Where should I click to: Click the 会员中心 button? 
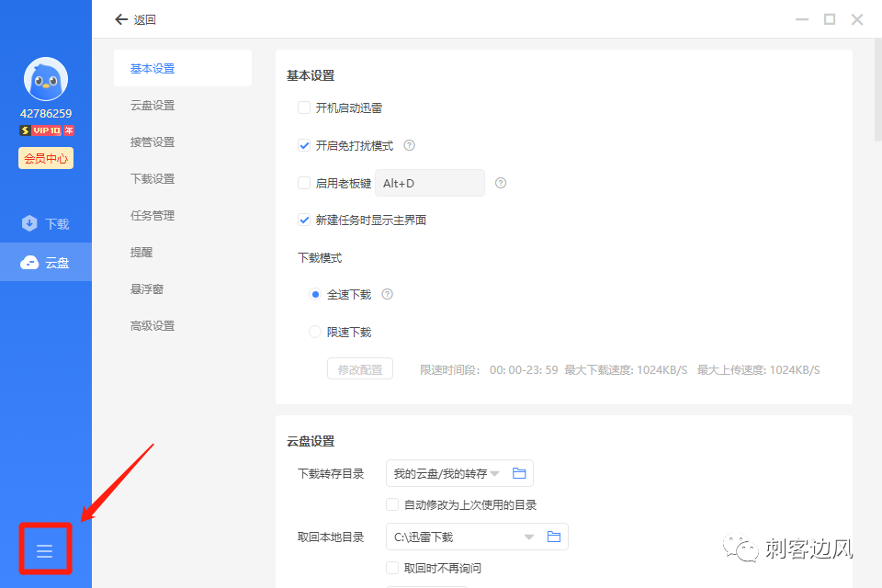click(45, 157)
